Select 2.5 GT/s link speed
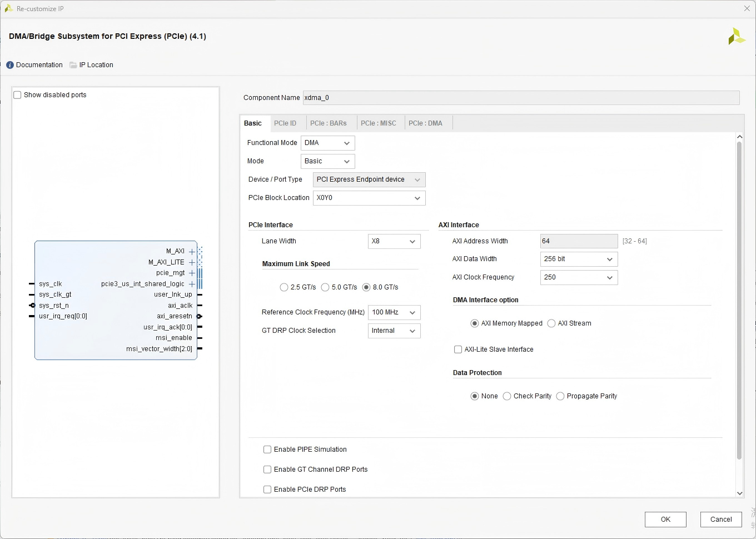The image size is (756, 539). [284, 287]
